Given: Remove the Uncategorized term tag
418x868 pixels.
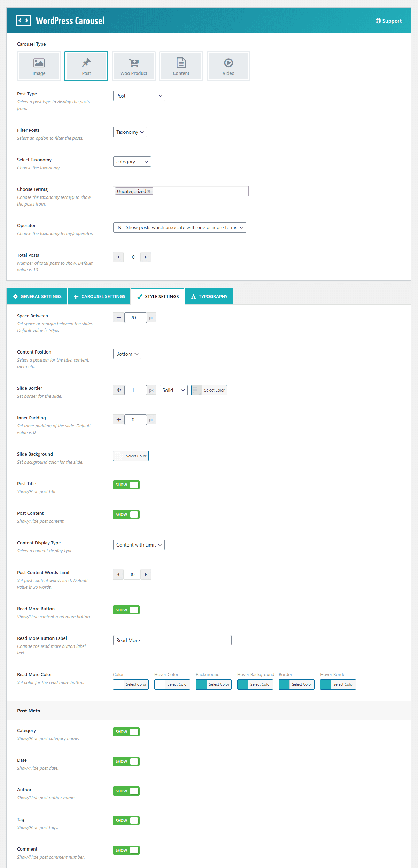Looking at the screenshot, I should coord(149,191).
